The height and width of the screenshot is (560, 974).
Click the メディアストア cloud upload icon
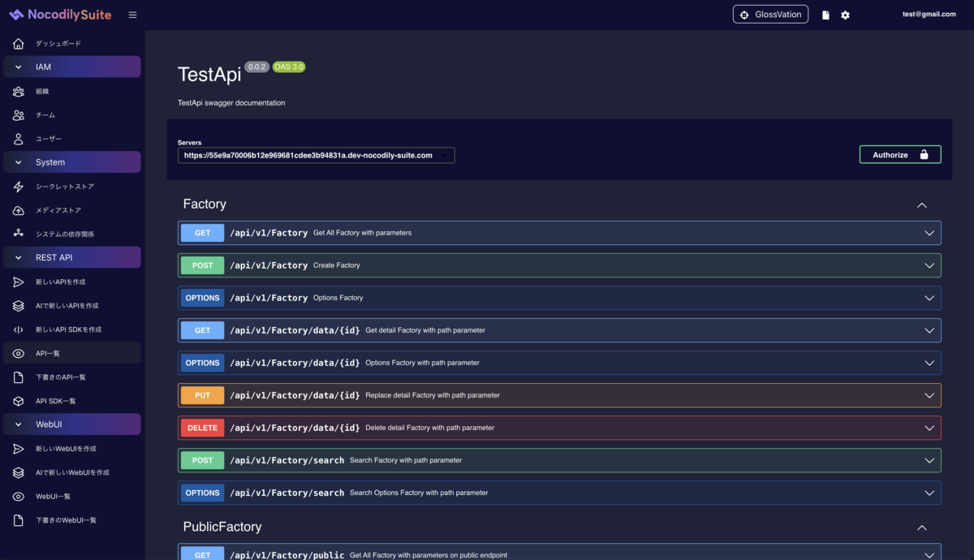pos(19,210)
